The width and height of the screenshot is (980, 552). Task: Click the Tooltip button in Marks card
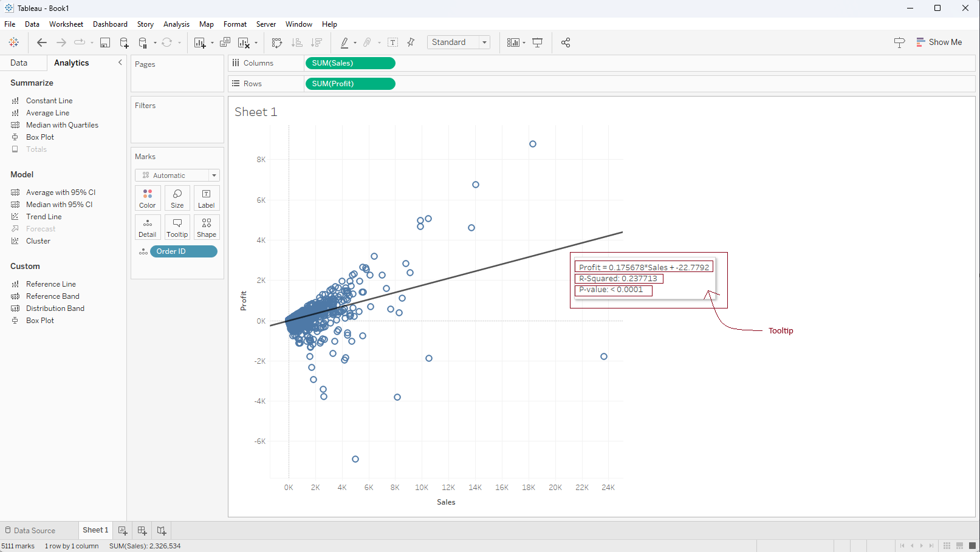(x=177, y=228)
